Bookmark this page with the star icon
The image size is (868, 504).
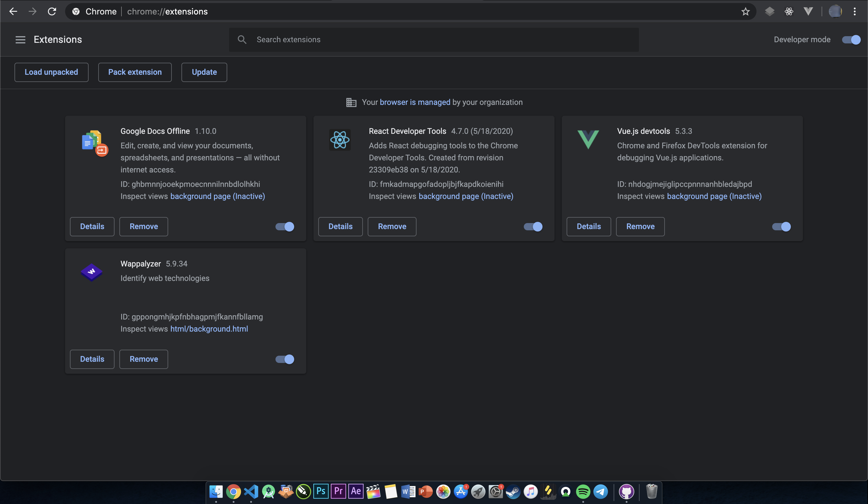745,11
